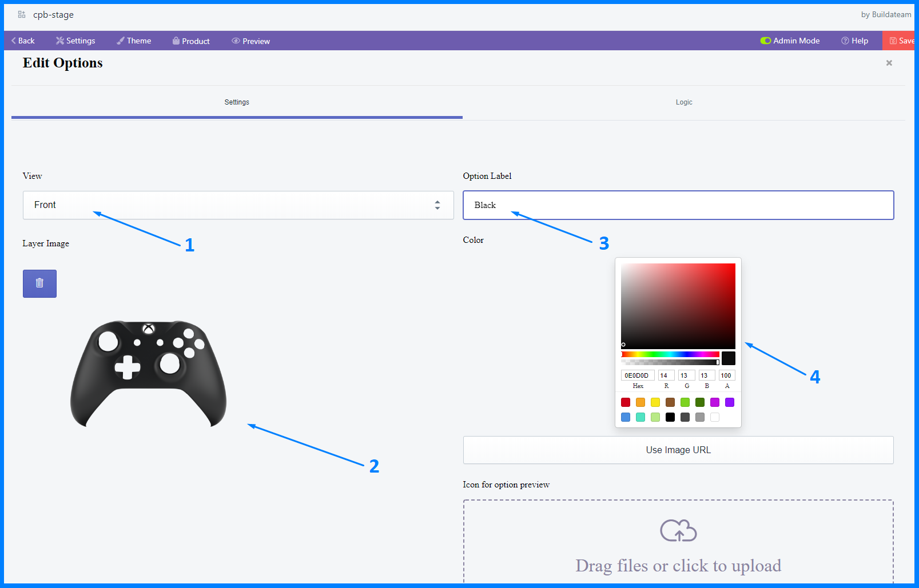The width and height of the screenshot is (919, 588).
Task: Close the Edit Options panel
Action: coord(889,63)
